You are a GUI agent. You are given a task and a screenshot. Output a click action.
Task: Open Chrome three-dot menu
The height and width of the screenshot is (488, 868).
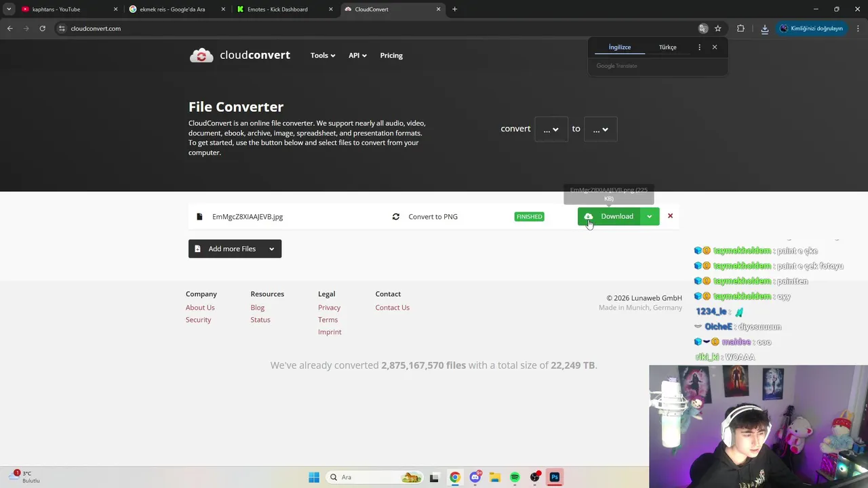point(858,28)
